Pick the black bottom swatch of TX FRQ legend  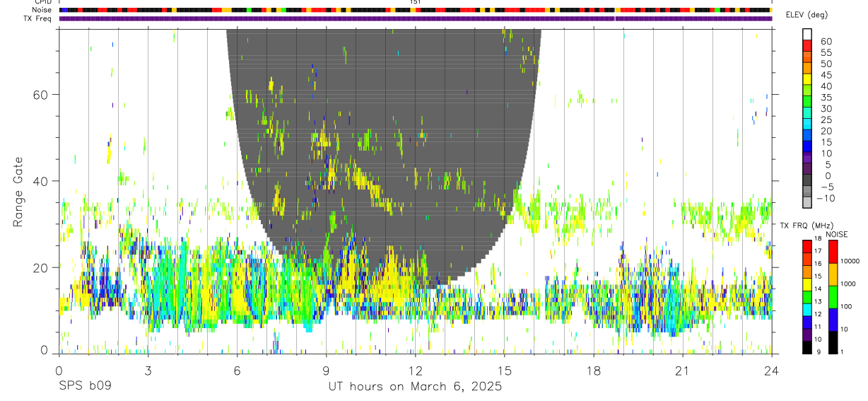coord(807,347)
